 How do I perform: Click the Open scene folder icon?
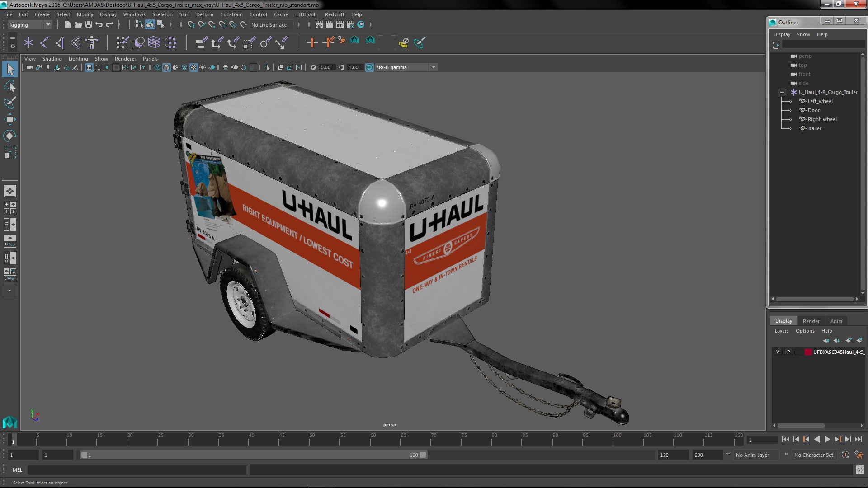click(x=78, y=25)
